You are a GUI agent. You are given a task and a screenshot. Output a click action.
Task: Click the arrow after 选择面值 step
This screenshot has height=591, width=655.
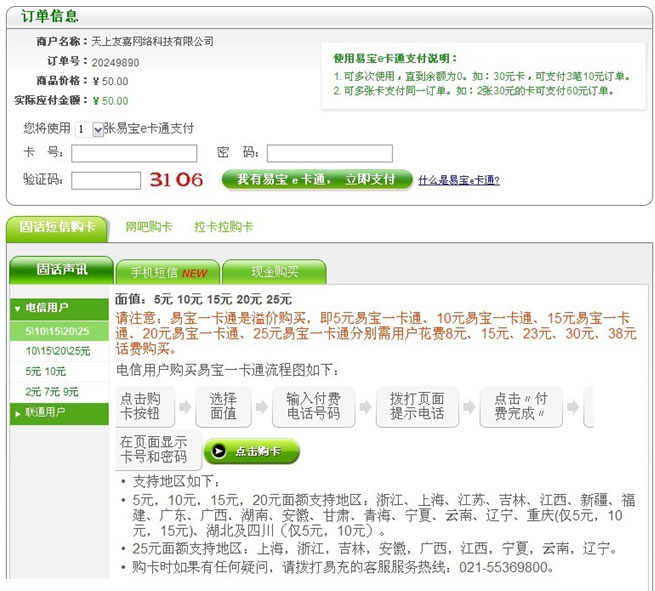pos(261,406)
